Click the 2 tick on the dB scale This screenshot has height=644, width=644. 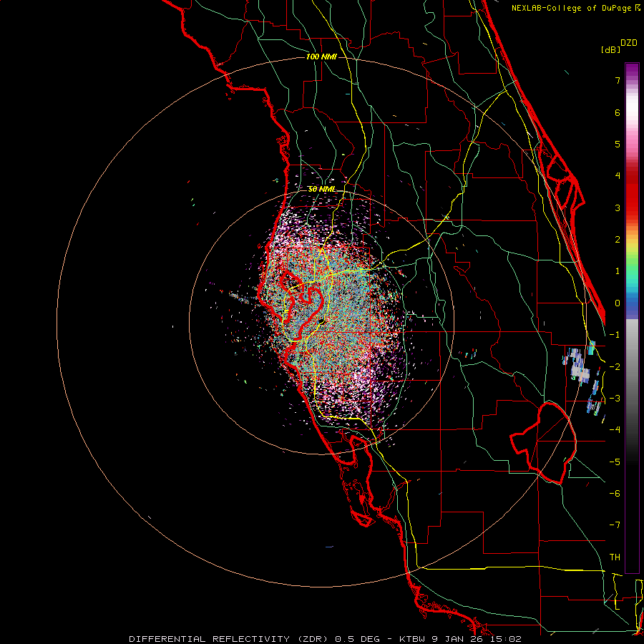pyautogui.click(x=618, y=240)
